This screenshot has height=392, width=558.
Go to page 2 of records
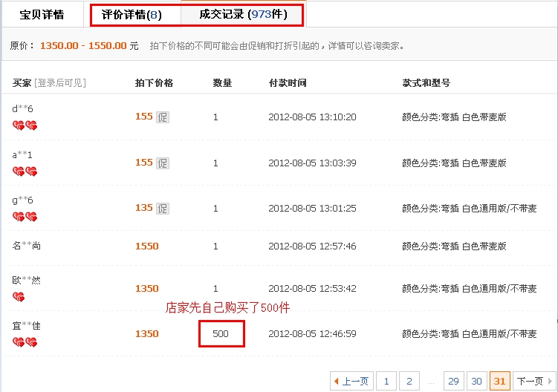click(409, 381)
